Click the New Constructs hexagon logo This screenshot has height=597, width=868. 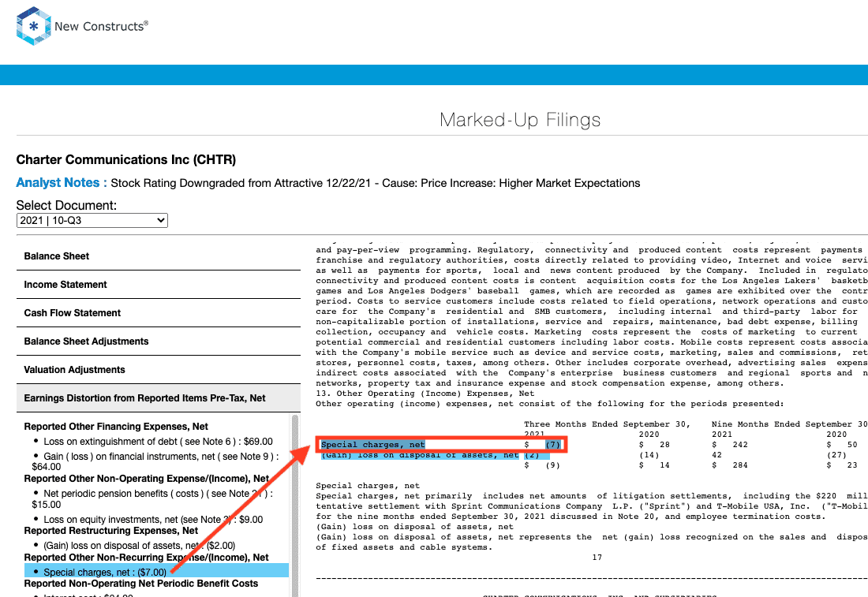coord(34,26)
